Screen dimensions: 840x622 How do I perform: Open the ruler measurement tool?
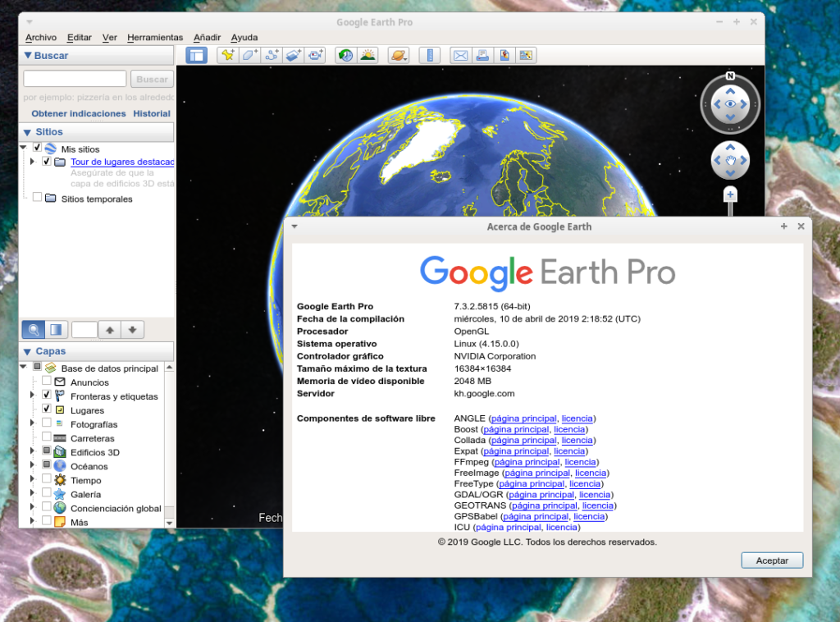click(x=430, y=55)
